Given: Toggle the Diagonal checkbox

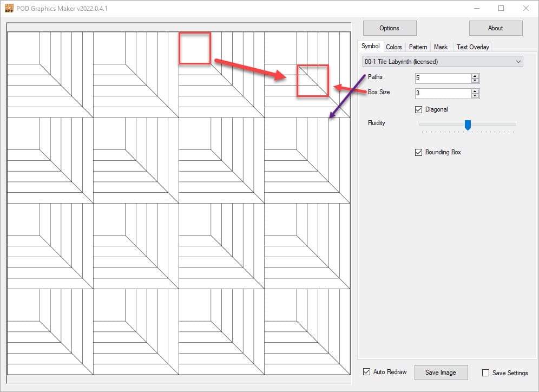Looking at the screenshot, I should pos(418,109).
